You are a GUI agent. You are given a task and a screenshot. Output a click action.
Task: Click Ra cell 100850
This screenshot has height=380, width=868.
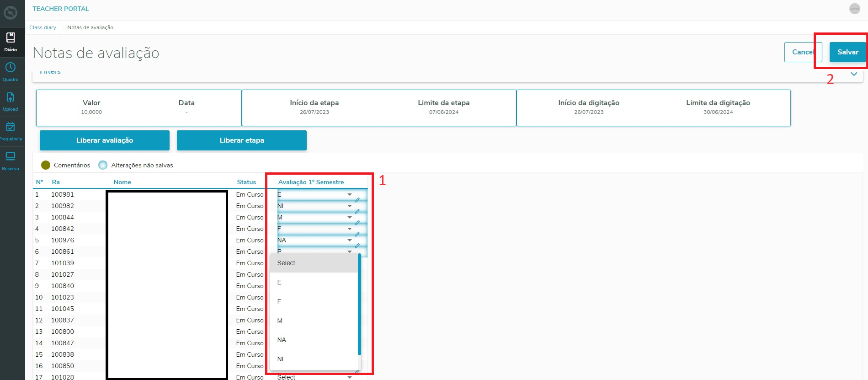point(63,366)
